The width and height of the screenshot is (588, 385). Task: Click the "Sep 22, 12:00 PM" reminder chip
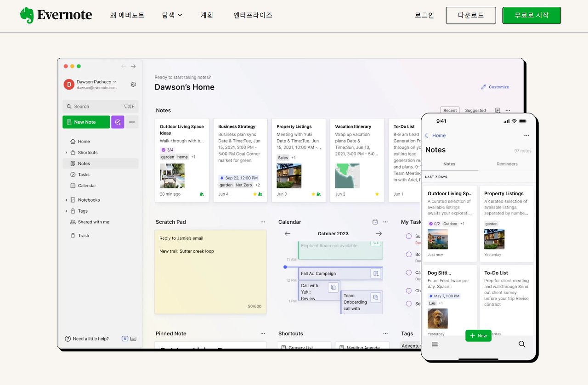coord(239,178)
